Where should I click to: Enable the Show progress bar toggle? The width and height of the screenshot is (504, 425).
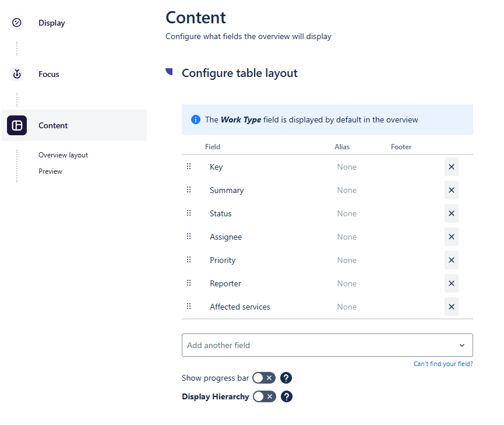pyautogui.click(x=263, y=378)
